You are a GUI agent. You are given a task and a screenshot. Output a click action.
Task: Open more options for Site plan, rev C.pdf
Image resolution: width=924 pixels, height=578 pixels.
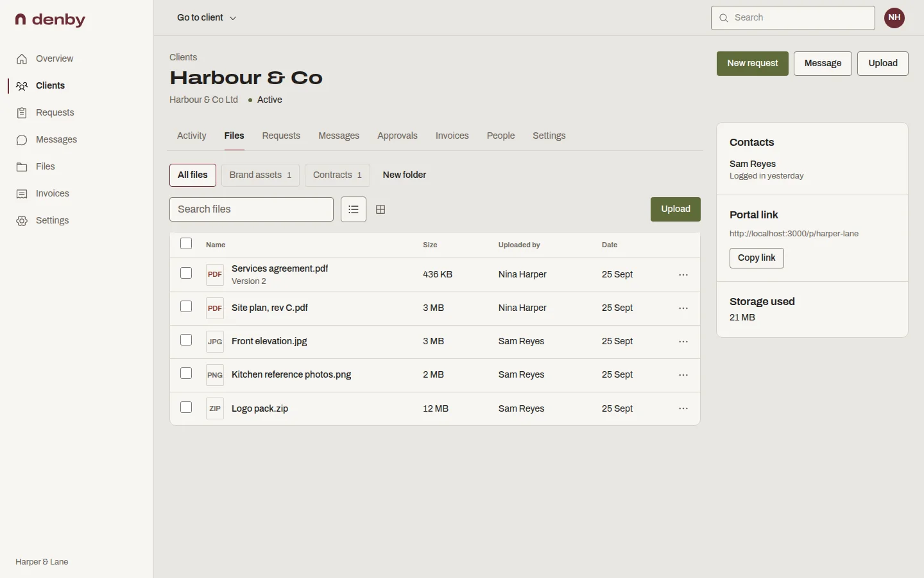tap(683, 308)
